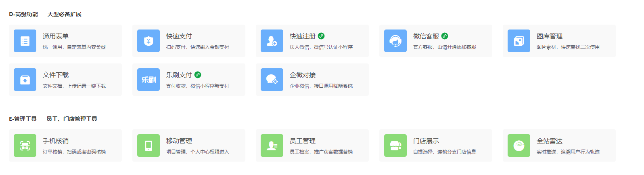Click description 实时推送，追溯用户行为轨迹
The image size is (644, 175).
(x=568, y=152)
